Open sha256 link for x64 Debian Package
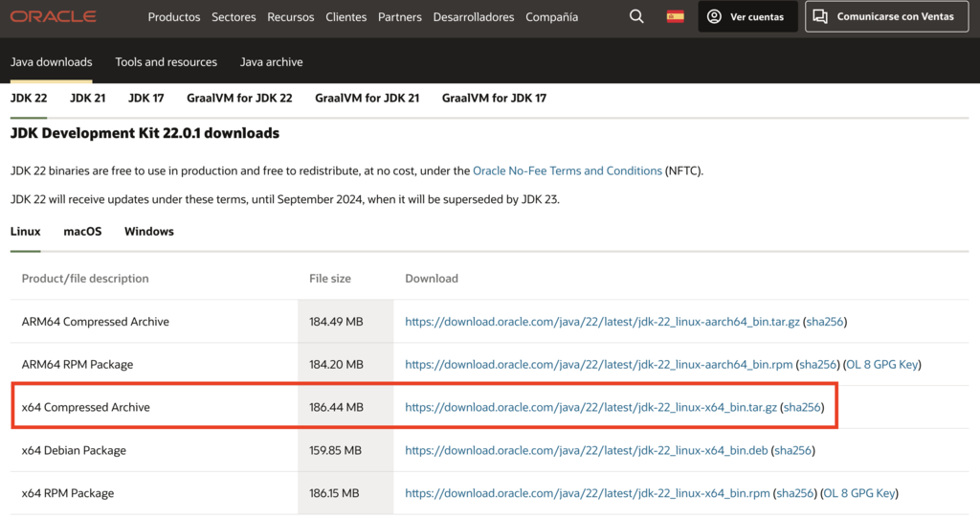The image size is (980, 520). 793,450
